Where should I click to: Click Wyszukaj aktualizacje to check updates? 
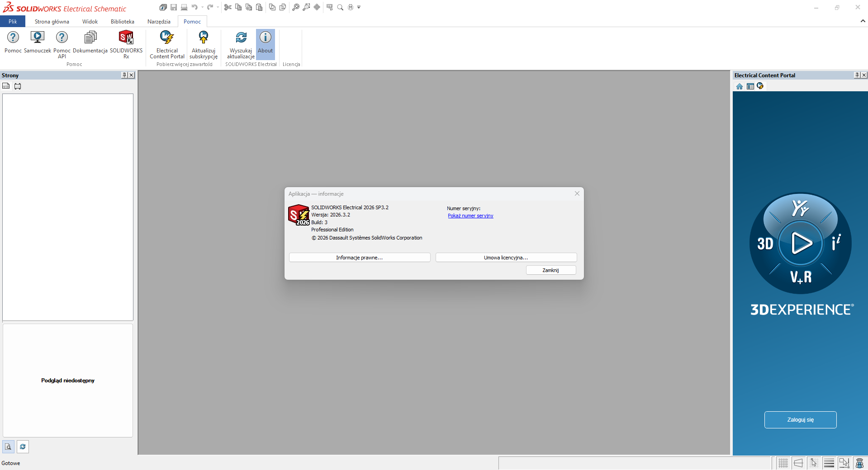(241, 44)
